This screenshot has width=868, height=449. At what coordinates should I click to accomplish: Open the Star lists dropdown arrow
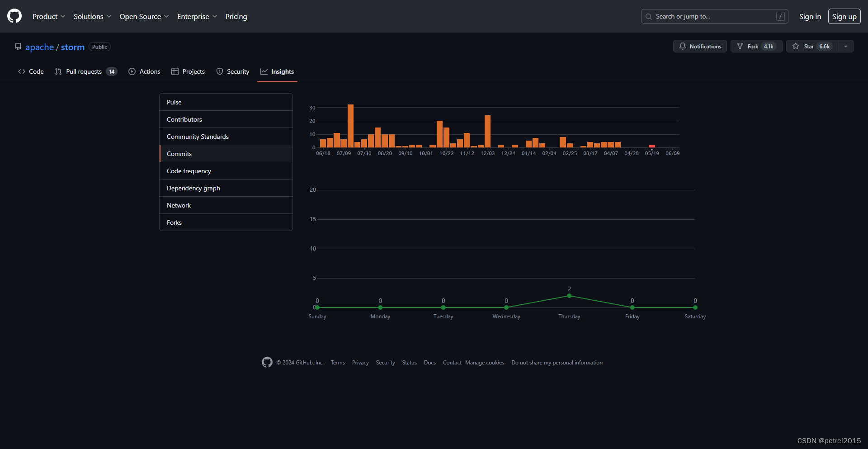click(x=846, y=46)
